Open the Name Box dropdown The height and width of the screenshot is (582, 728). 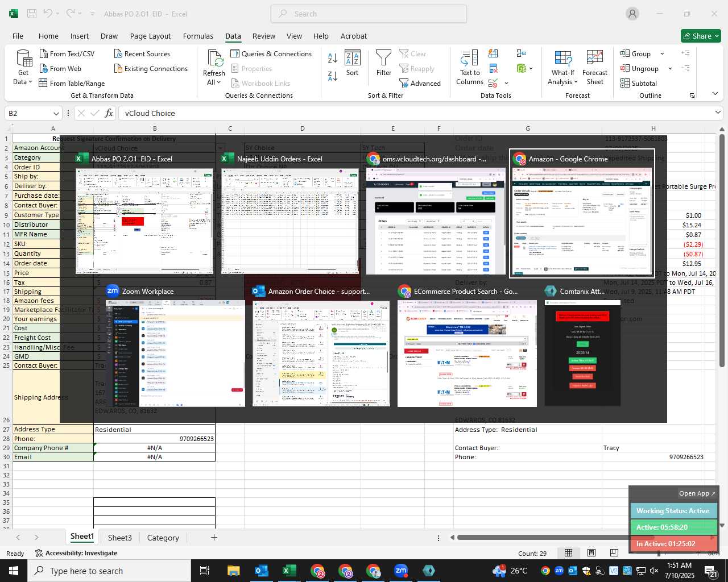point(56,113)
